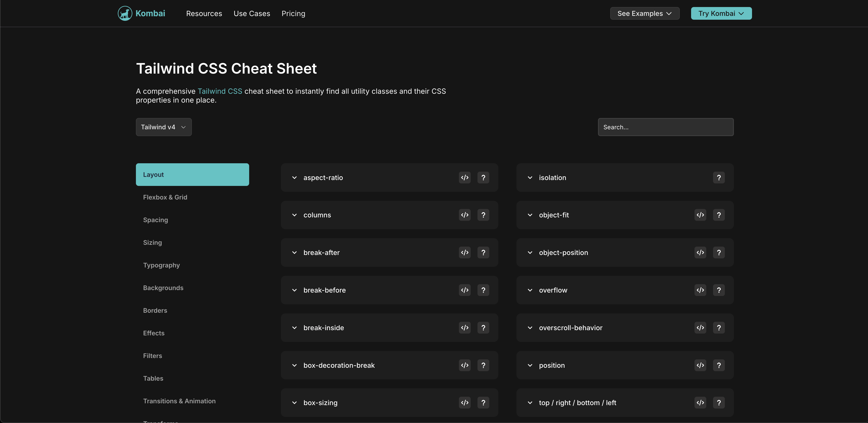Open code icon for top / right / bottom / left

(700, 402)
